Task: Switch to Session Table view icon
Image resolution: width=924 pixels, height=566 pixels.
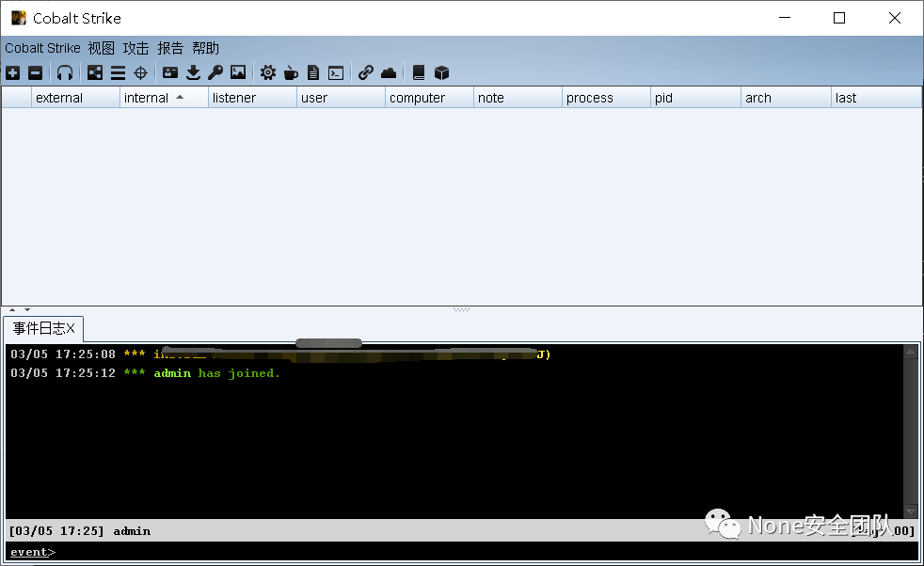Action: (x=118, y=73)
